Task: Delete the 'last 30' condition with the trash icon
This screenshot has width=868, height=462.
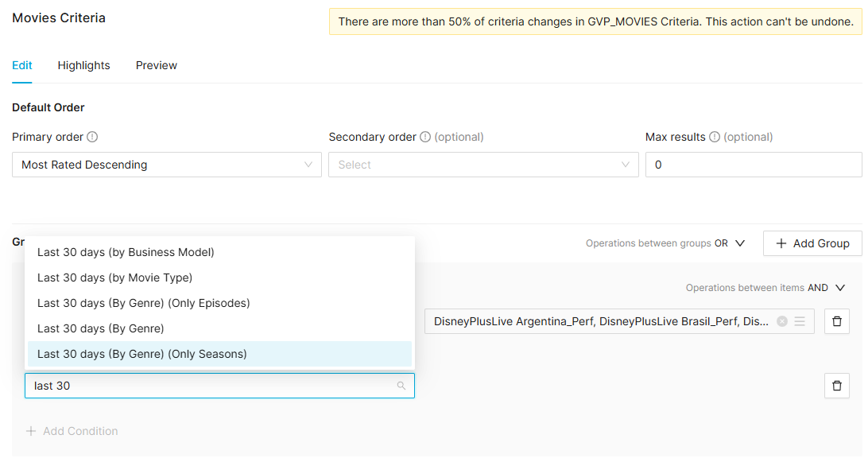Action: 836,386
